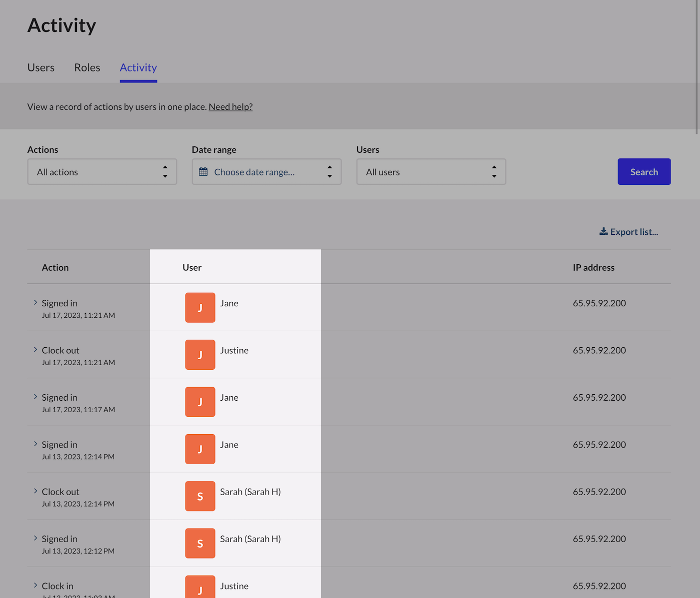700x598 pixels.
Task: Click Jane's avatar in the 11:17 AM row
Action: tap(200, 402)
